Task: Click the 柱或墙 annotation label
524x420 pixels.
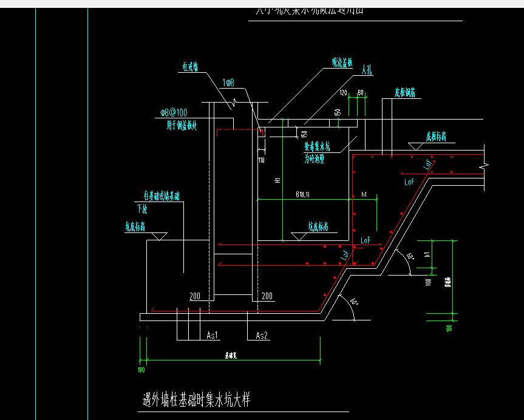Action: 190,67
